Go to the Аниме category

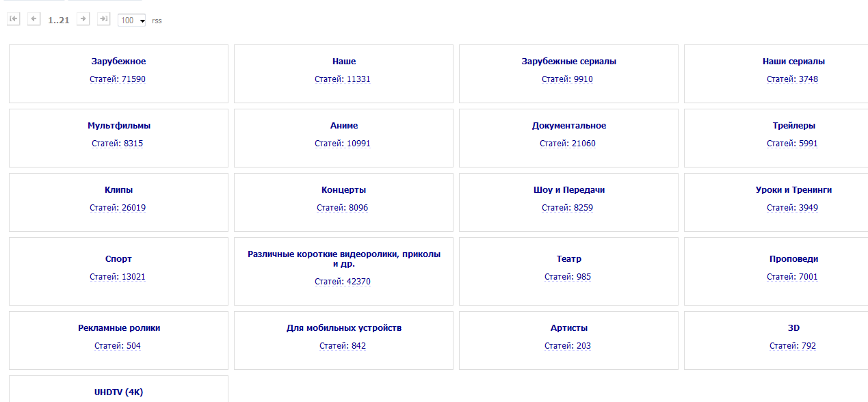coord(343,126)
